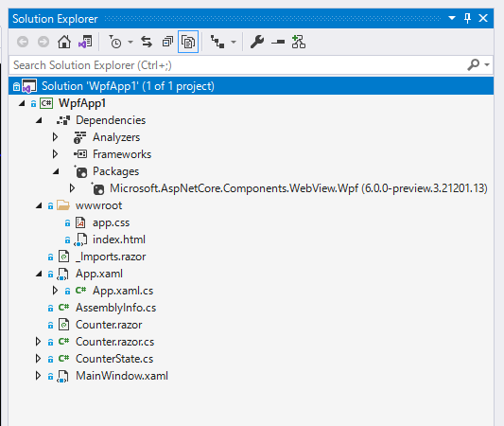Select Counter.razor in the tree
The height and width of the screenshot is (426, 504).
coord(109,325)
